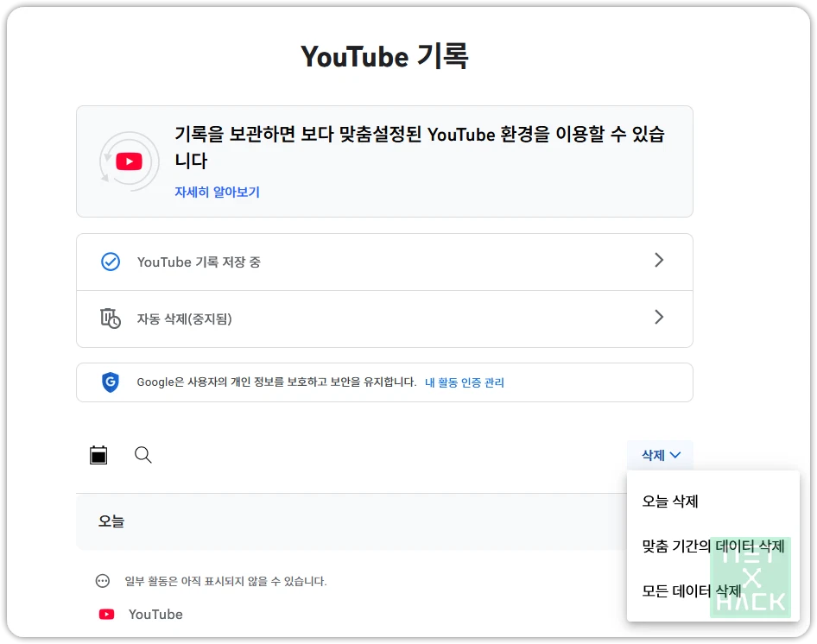817x644 pixels.
Task: Click the 일부 활동은 아직 표시되지 않을 수 있습니다 notice
Action: [x=225, y=581]
